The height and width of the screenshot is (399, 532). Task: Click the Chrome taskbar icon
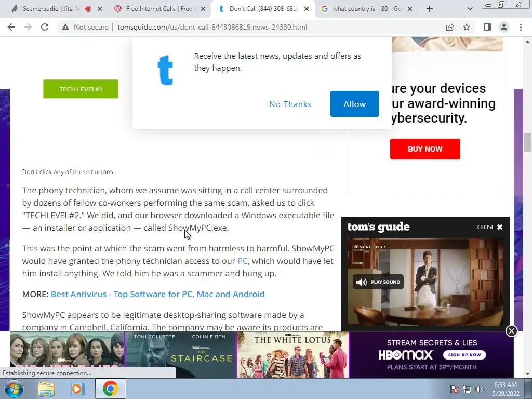click(111, 389)
